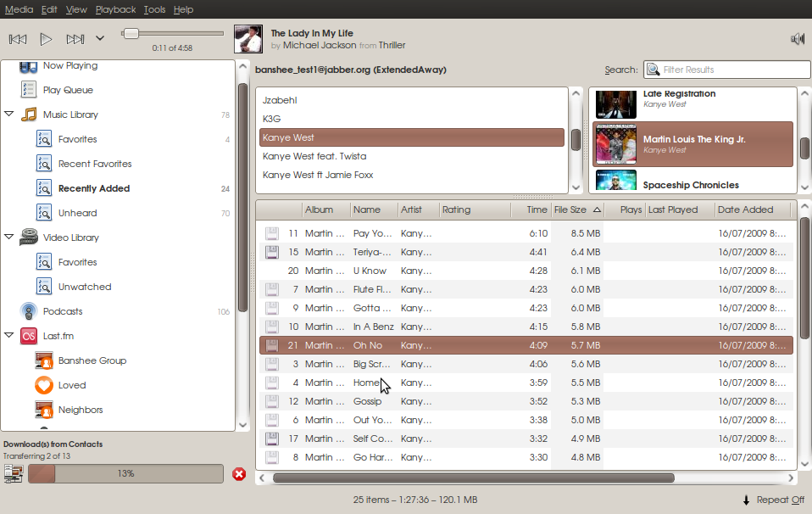Collapse the Music Library tree
Image resolution: width=812 pixels, height=514 pixels.
click(8, 114)
